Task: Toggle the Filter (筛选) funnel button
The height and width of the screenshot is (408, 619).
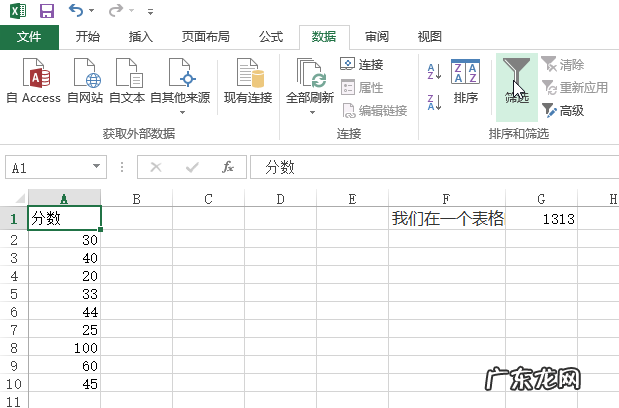Action: tap(516, 80)
